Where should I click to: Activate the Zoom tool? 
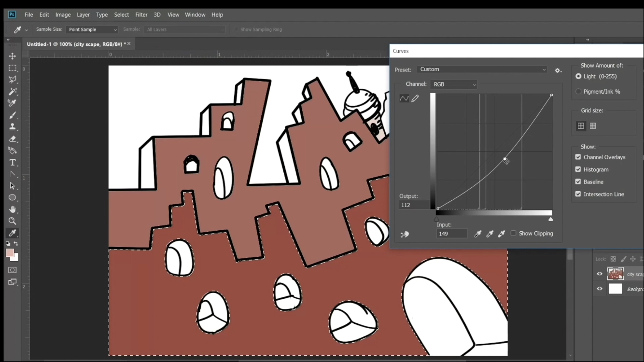point(12,221)
